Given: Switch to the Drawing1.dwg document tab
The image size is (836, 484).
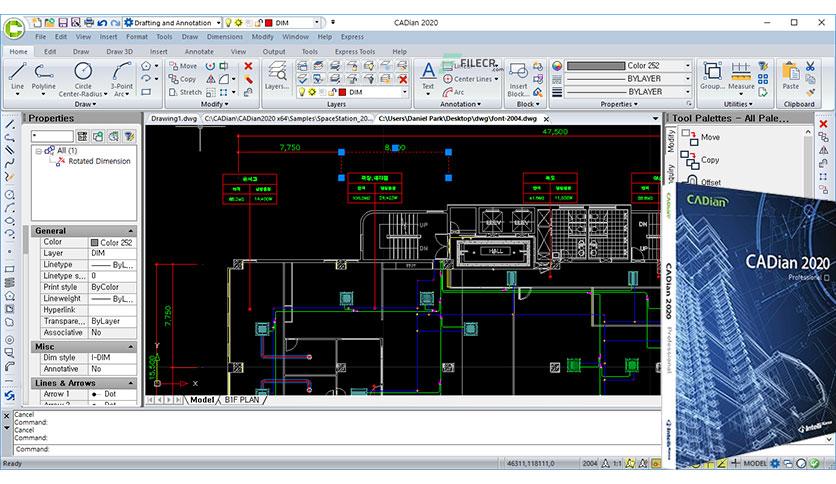Looking at the screenshot, I should 173,118.
